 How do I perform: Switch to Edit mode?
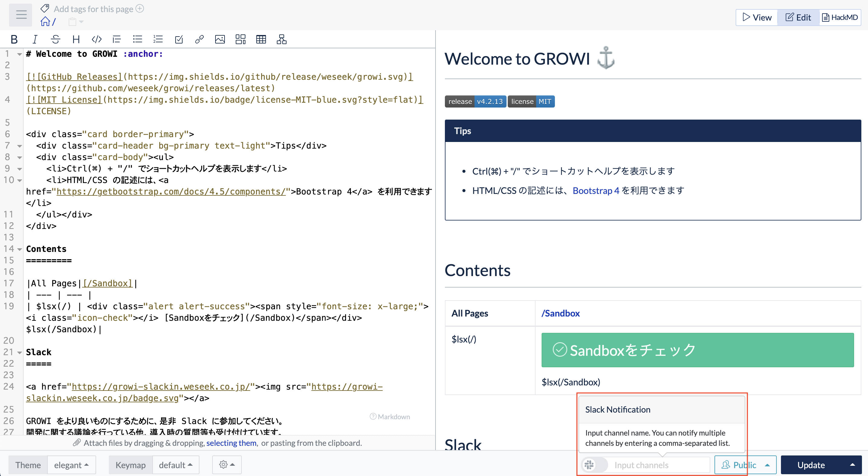coord(798,17)
